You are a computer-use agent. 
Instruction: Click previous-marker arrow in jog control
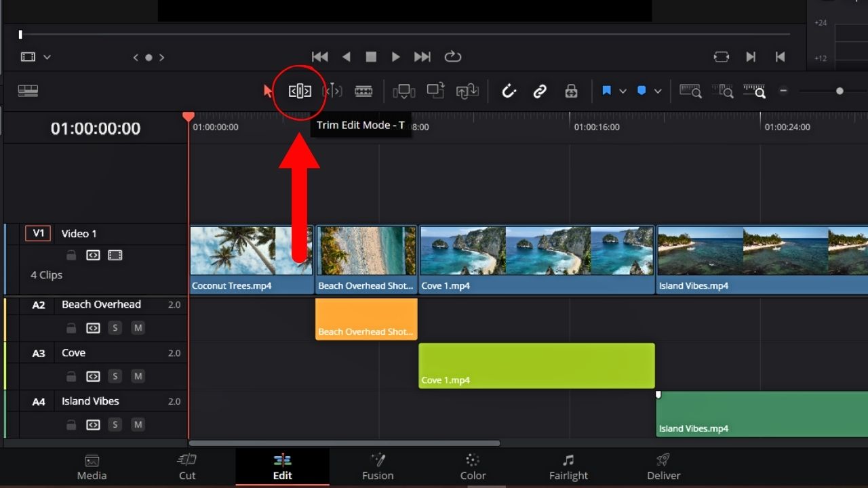click(x=136, y=58)
